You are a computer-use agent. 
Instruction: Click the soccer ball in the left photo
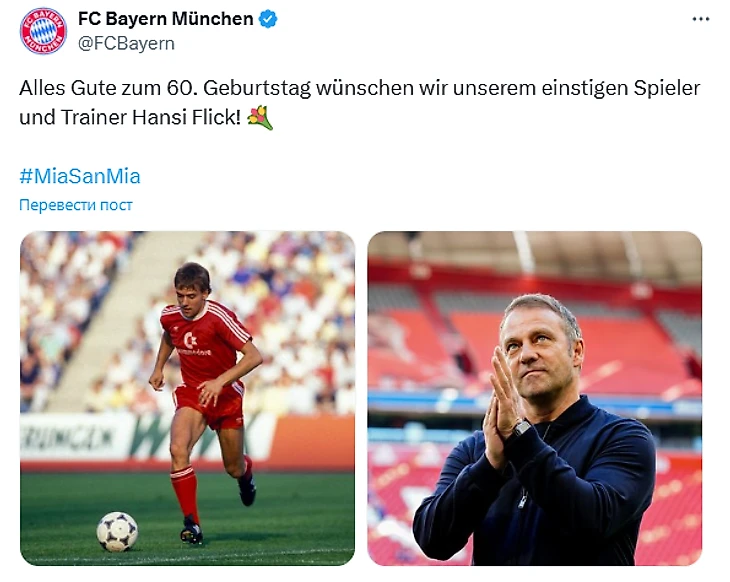coord(117,530)
